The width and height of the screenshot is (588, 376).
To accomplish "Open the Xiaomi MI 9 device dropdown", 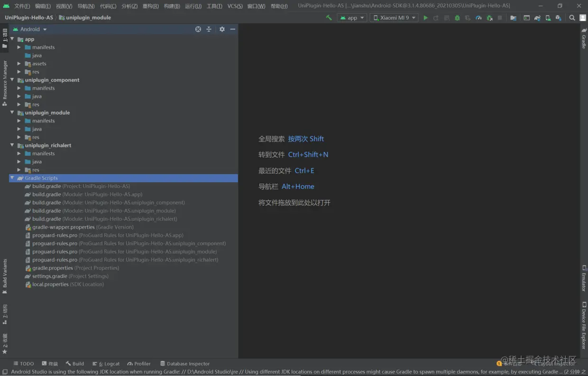I will pyautogui.click(x=394, y=18).
